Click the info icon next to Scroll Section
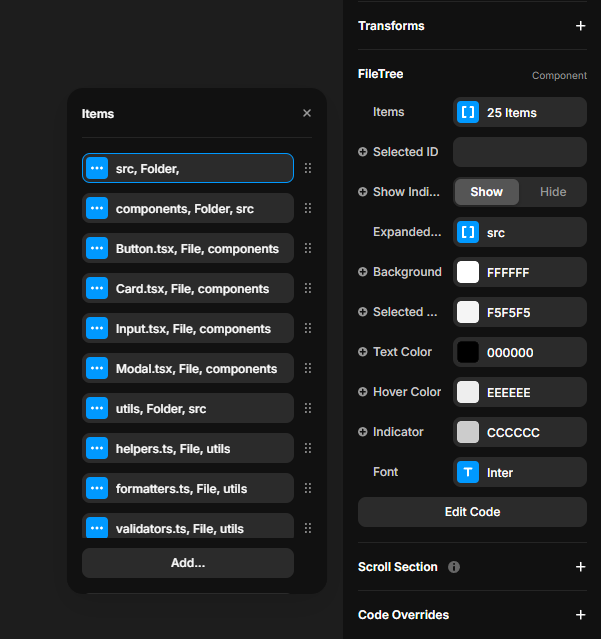Image resolution: width=601 pixels, height=639 pixels. click(x=454, y=567)
